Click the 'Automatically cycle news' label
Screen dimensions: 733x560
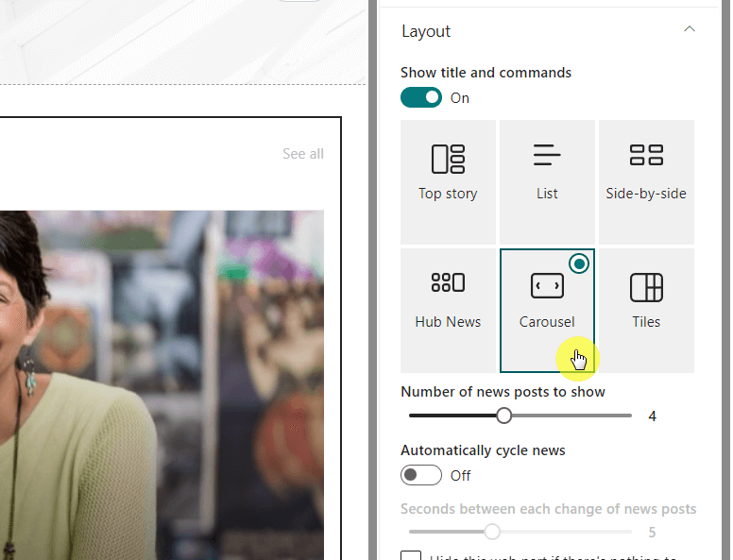pyautogui.click(x=483, y=450)
